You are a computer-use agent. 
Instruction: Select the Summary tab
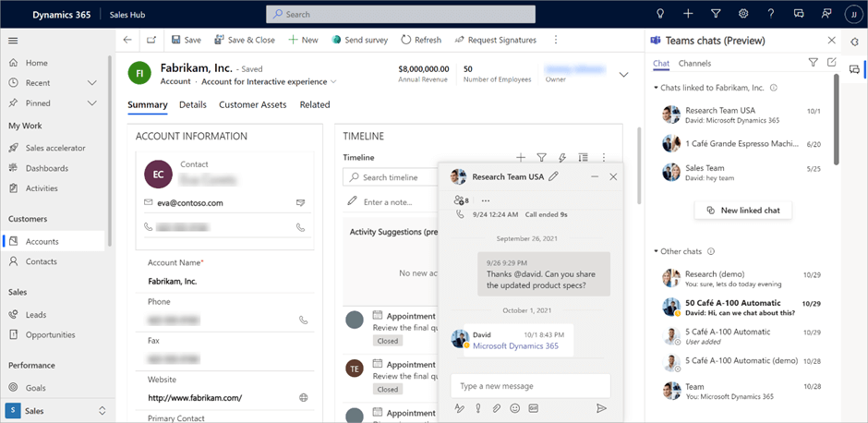tap(147, 104)
